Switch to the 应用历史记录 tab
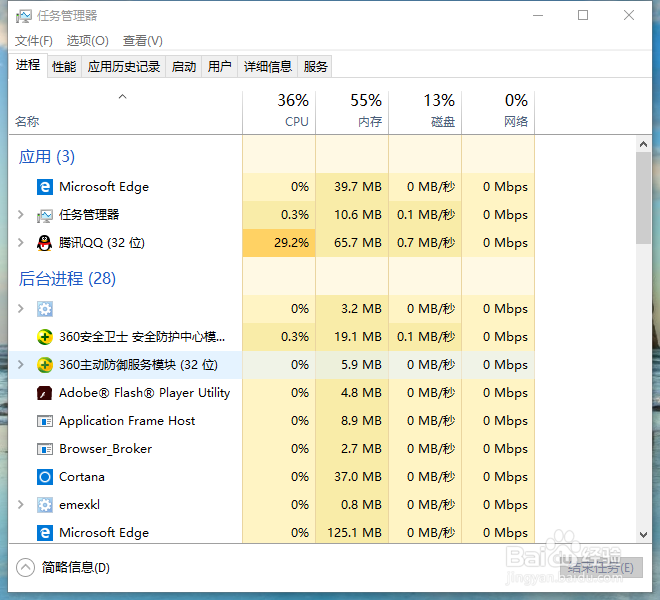This screenshot has width=660, height=600. point(124,67)
